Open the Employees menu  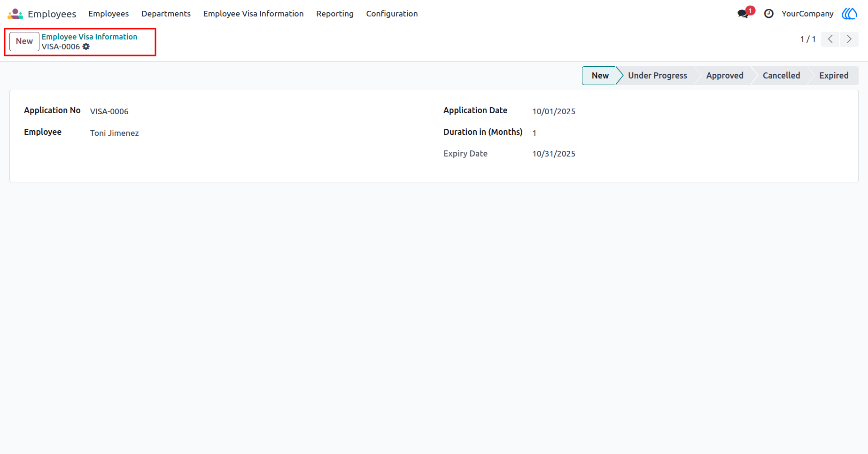108,14
